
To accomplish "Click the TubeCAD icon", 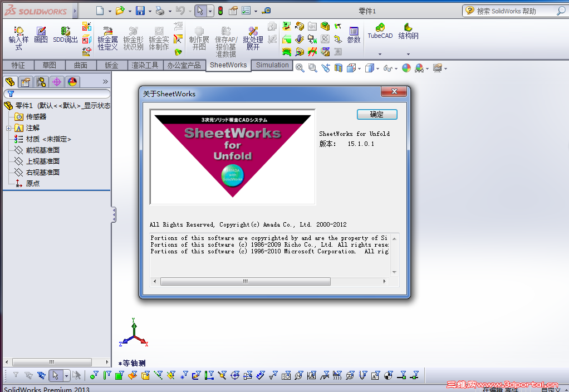I will [x=380, y=31].
